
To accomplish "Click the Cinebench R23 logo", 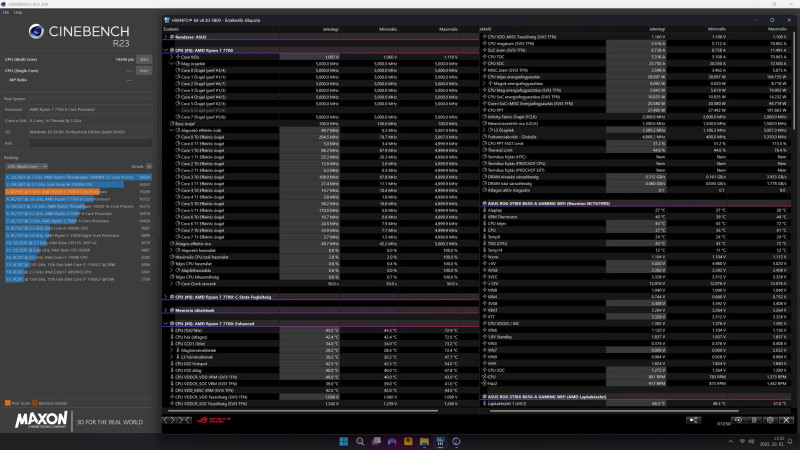I will (79, 36).
